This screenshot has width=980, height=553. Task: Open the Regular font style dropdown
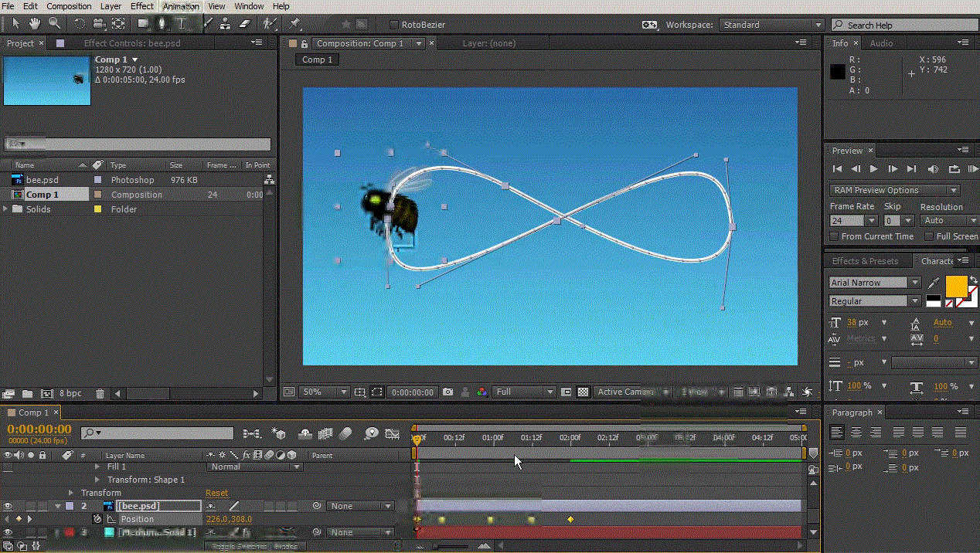tap(875, 301)
